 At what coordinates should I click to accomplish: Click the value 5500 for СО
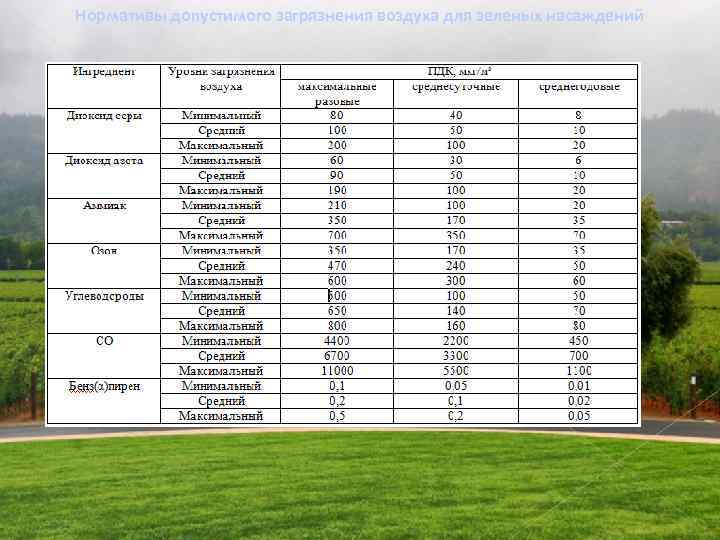pyautogui.click(x=456, y=371)
